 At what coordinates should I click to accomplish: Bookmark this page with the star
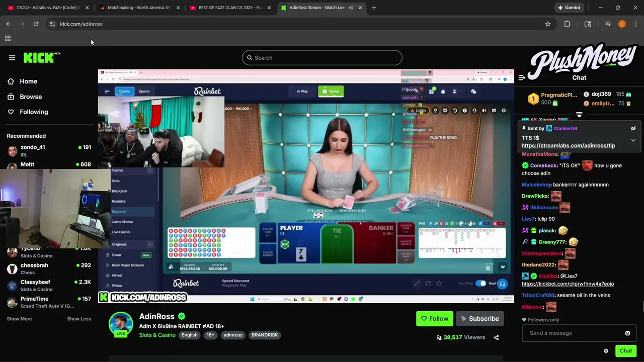pyautogui.click(x=547, y=24)
